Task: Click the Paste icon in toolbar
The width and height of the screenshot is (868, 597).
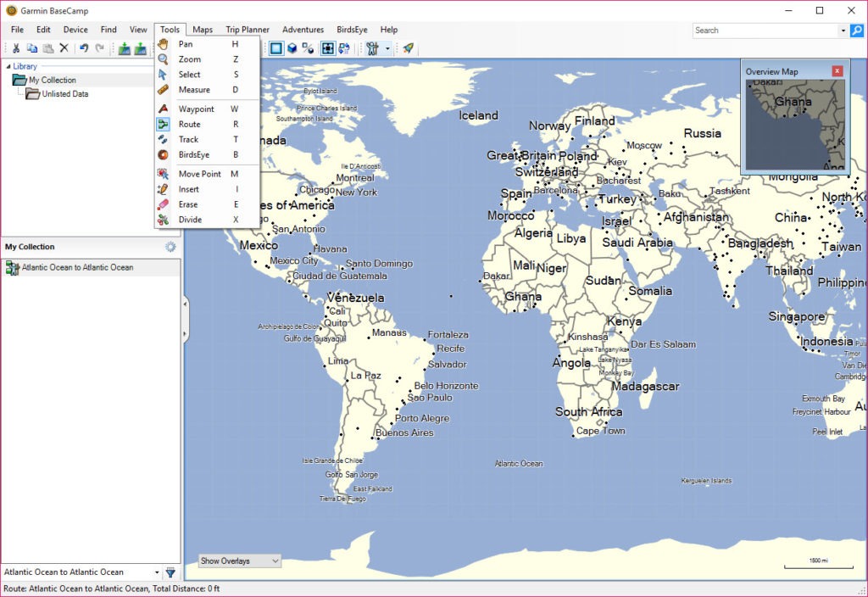Action: click(48, 48)
